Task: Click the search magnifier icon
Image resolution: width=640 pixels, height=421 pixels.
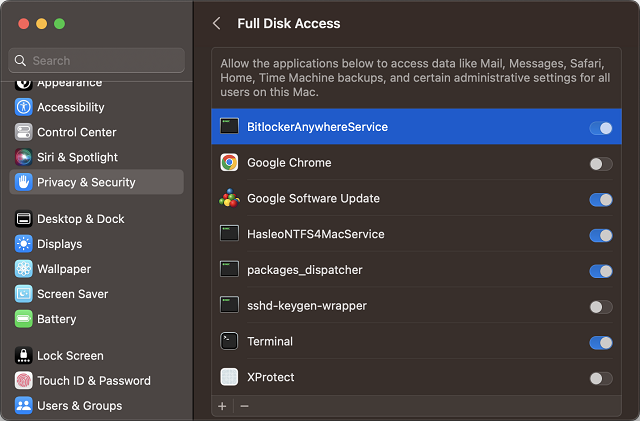Action: point(20,60)
